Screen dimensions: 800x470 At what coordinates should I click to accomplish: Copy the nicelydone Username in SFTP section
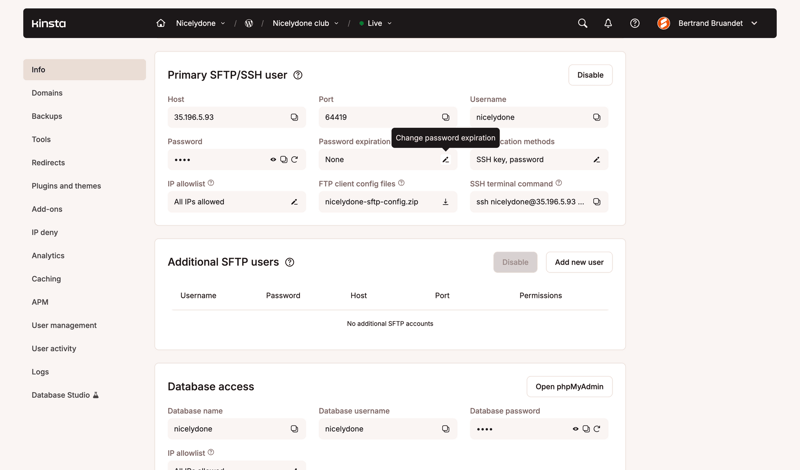(596, 117)
